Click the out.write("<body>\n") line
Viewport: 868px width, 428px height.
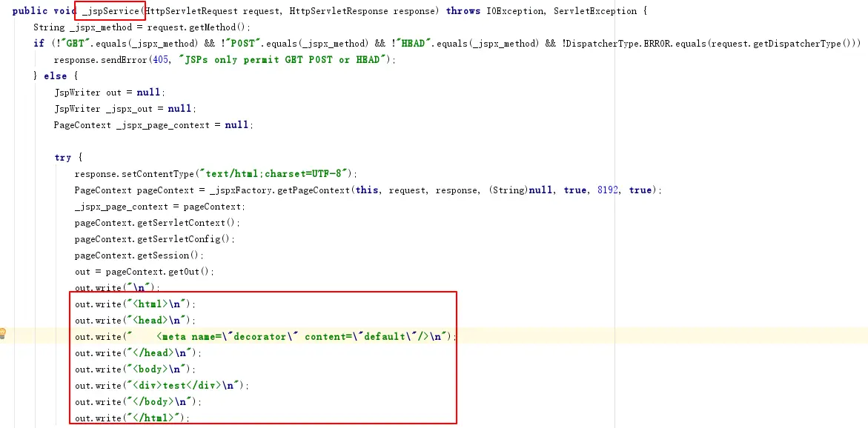pyautogui.click(x=136, y=369)
